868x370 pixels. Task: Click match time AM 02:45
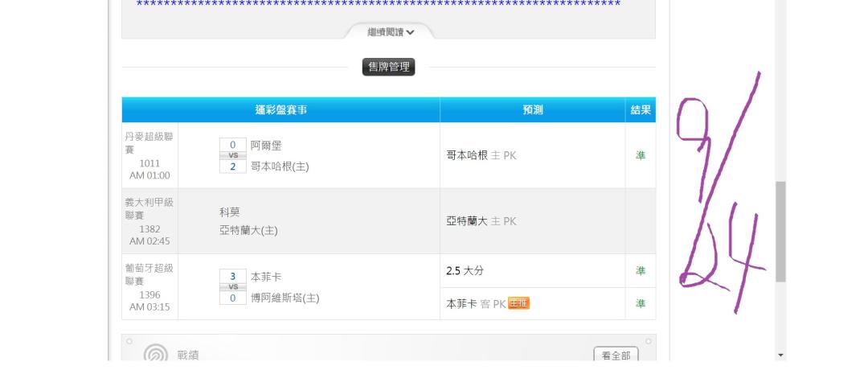[x=149, y=241]
